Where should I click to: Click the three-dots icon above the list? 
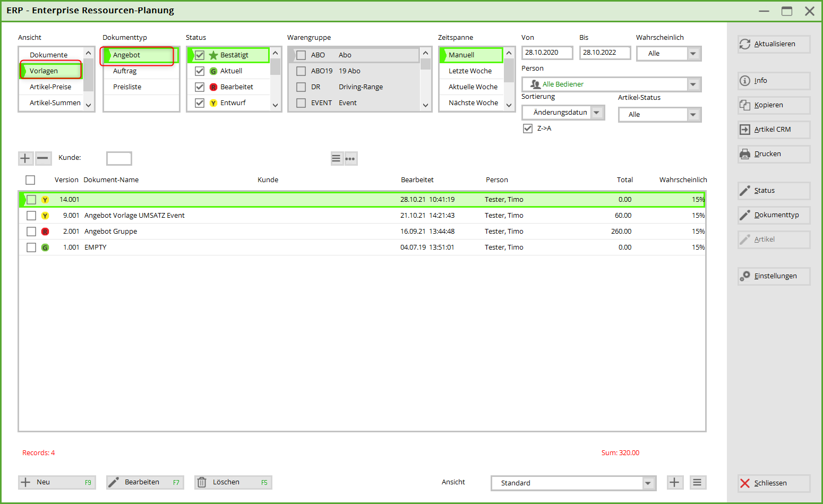[x=350, y=159]
